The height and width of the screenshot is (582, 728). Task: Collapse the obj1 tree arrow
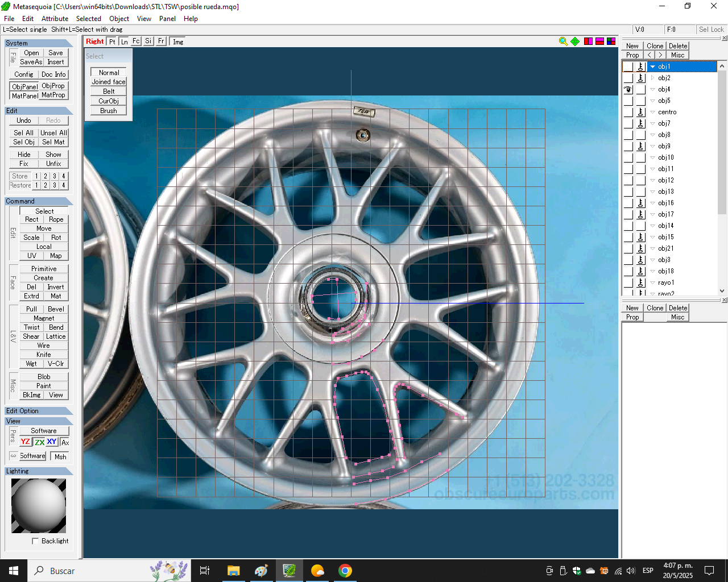pos(652,66)
